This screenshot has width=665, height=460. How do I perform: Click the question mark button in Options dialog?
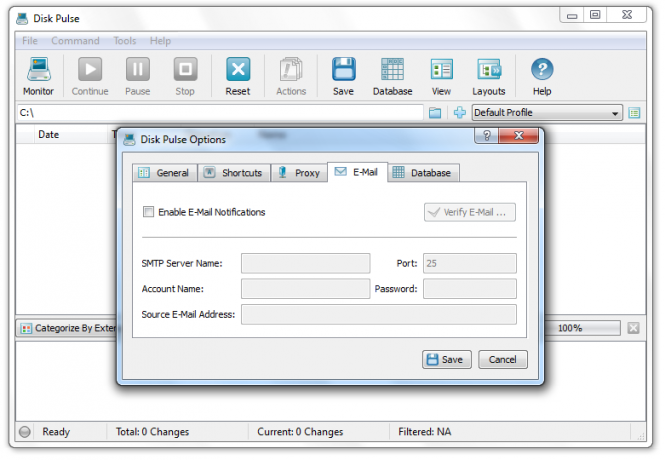point(487,136)
